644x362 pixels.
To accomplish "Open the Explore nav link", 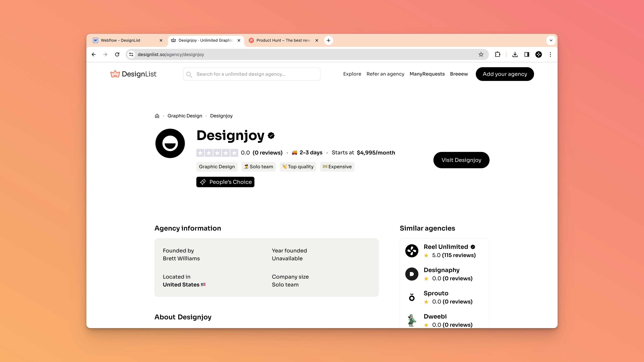I will 352,74.
